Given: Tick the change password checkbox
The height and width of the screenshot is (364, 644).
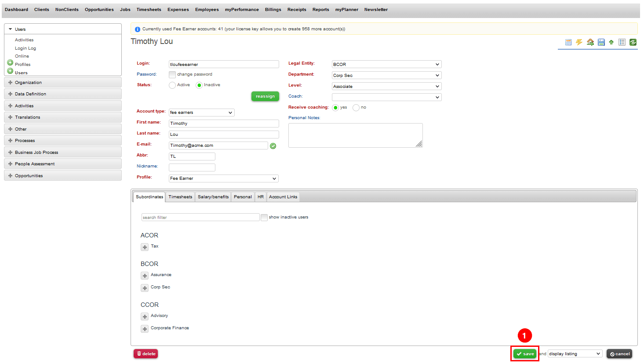Looking at the screenshot, I should point(172,75).
